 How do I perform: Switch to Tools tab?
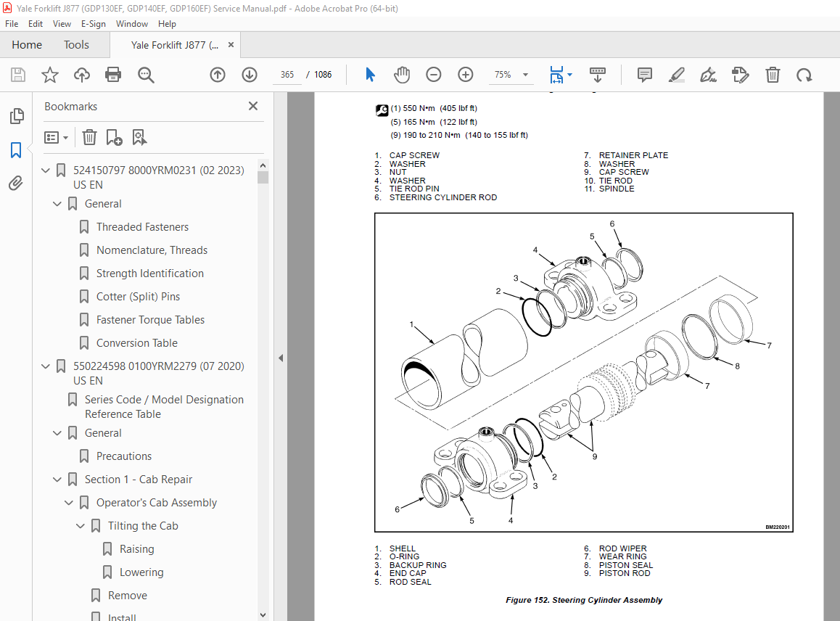pos(76,44)
